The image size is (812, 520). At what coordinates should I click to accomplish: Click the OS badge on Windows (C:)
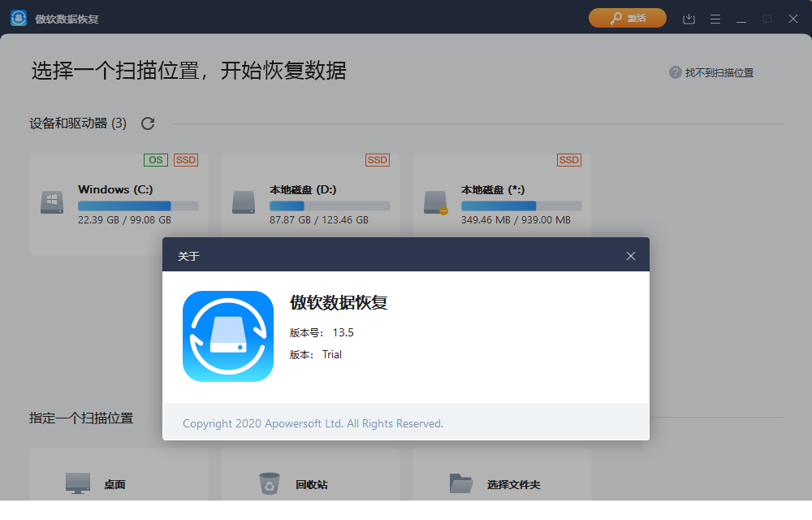[155, 159]
